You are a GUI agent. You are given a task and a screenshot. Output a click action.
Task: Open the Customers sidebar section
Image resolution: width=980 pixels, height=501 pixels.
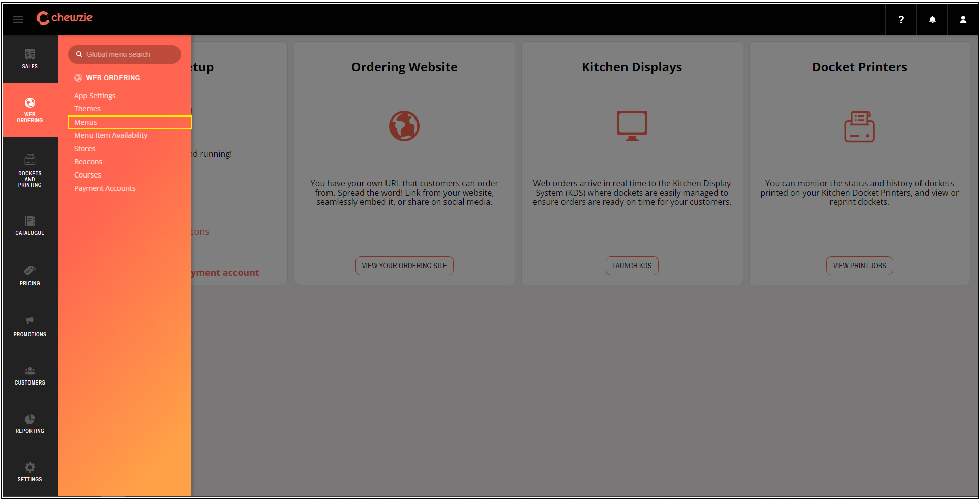pos(30,375)
